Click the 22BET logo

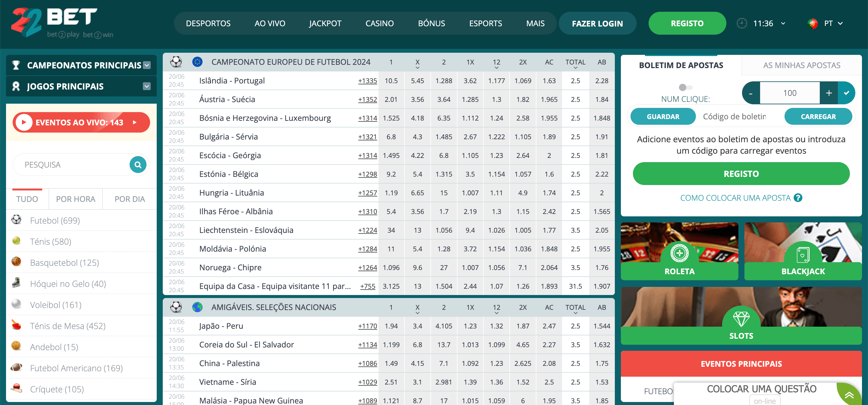pyautogui.click(x=62, y=23)
